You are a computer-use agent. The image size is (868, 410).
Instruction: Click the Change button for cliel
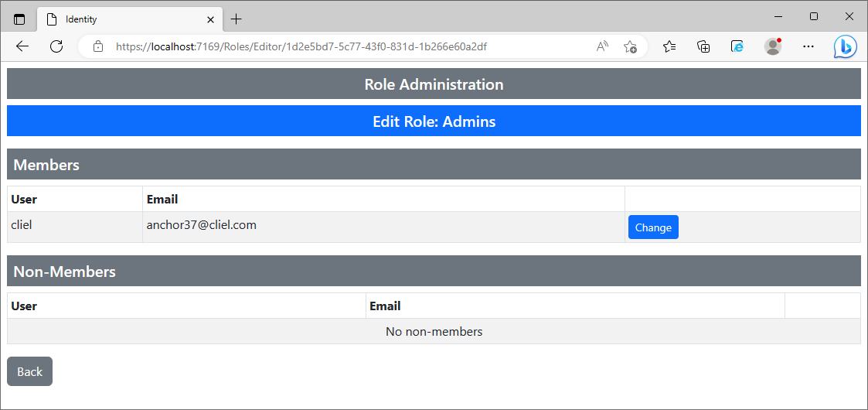653,227
